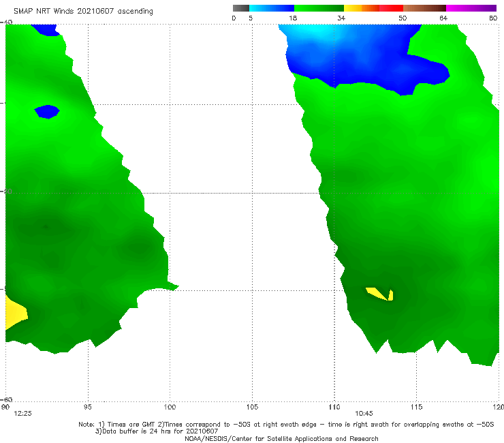Select the green segment of the colorbar
The image size is (504, 443).
319,8
